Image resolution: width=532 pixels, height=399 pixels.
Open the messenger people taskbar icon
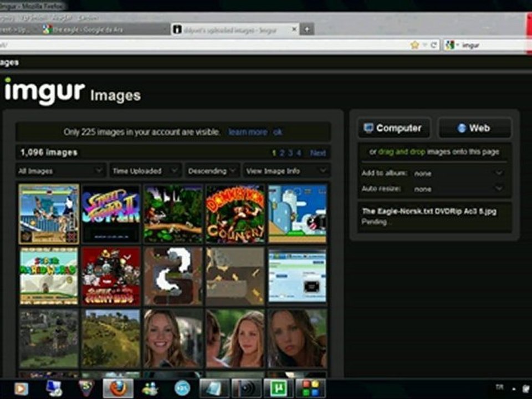(150, 388)
